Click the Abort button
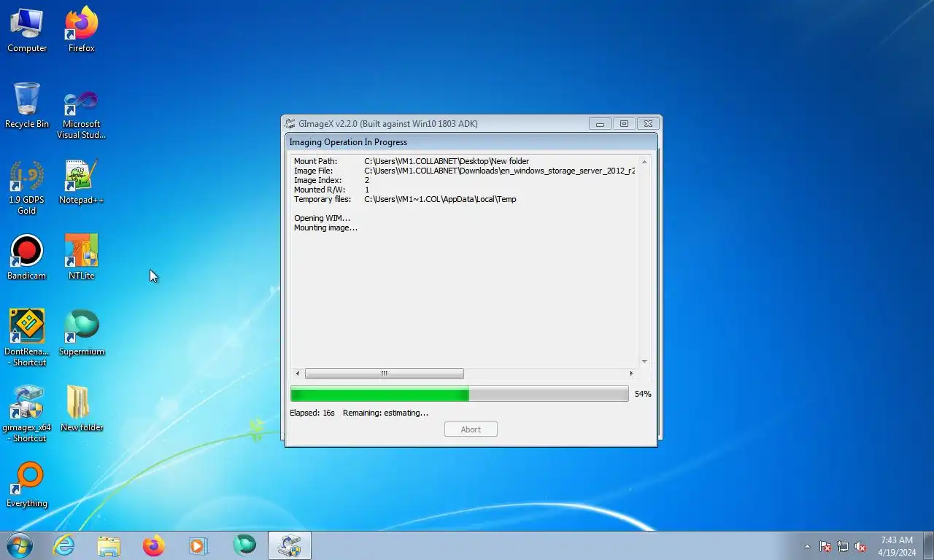The height and width of the screenshot is (560, 934). click(x=471, y=429)
